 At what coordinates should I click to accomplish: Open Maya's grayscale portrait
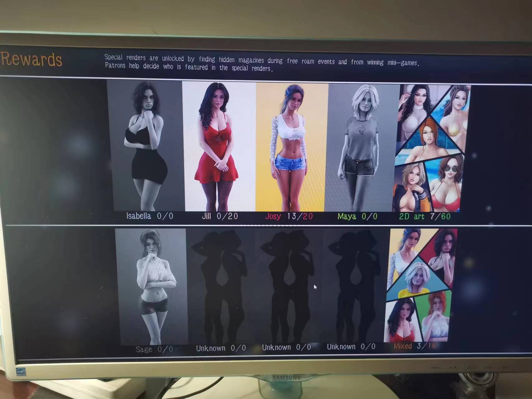coord(362,148)
